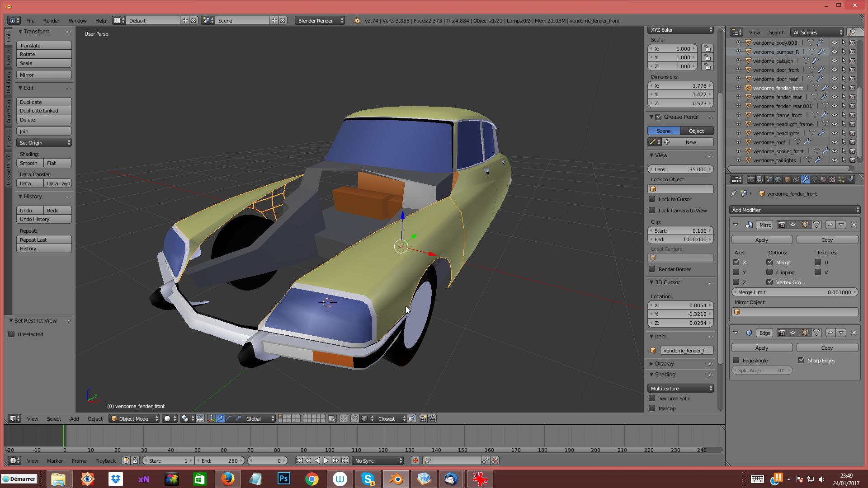Image resolution: width=868 pixels, height=488 pixels.
Task: Enable the Clipping option in Mirror modifier
Action: (x=769, y=272)
